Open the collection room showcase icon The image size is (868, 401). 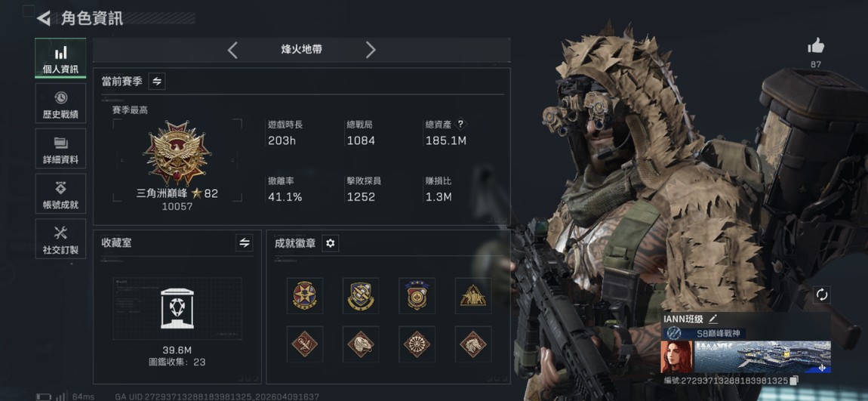177,309
